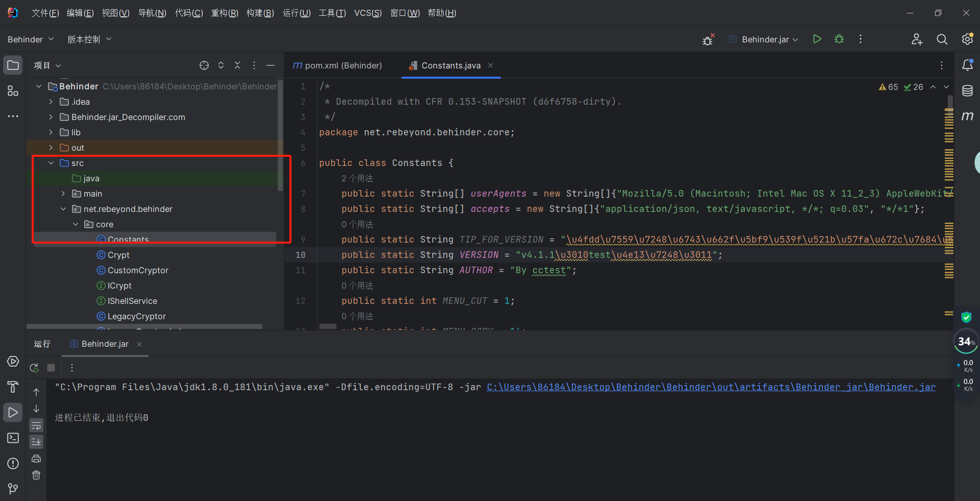980x501 pixels.
Task: Open the Run tool window icon
Action: [13, 413]
